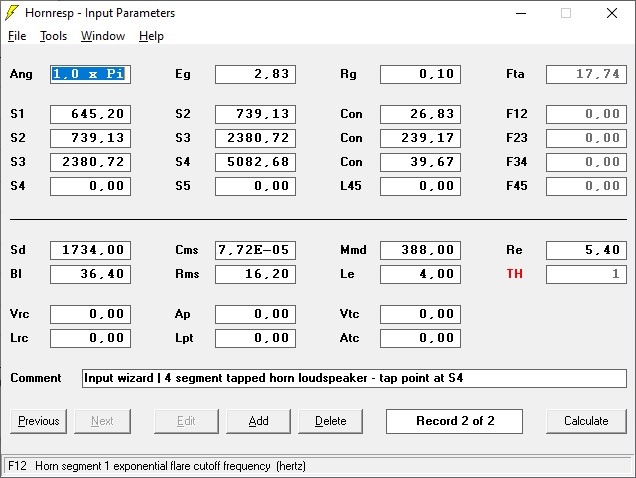
Task: Click the Cms field with 7,72E-05
Action: [256, 250]
